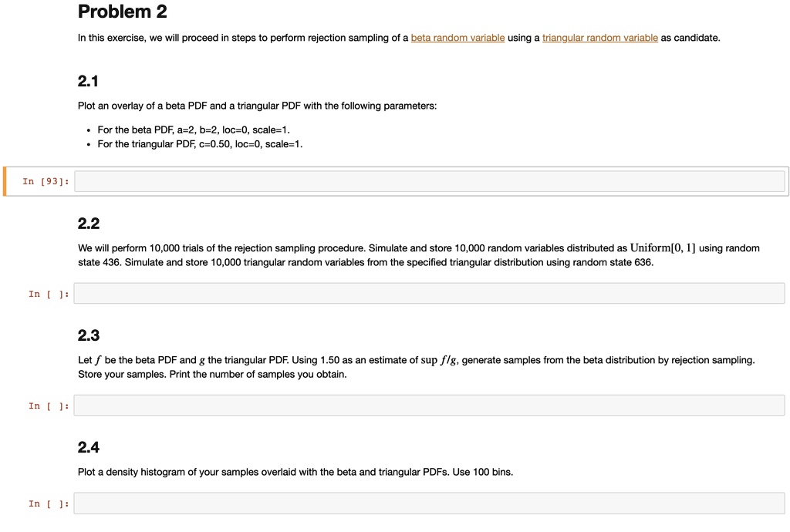Click the 2.1 section heading
Image resolution: width=790 pixels, height=532 pixels.
pos(87,80)
